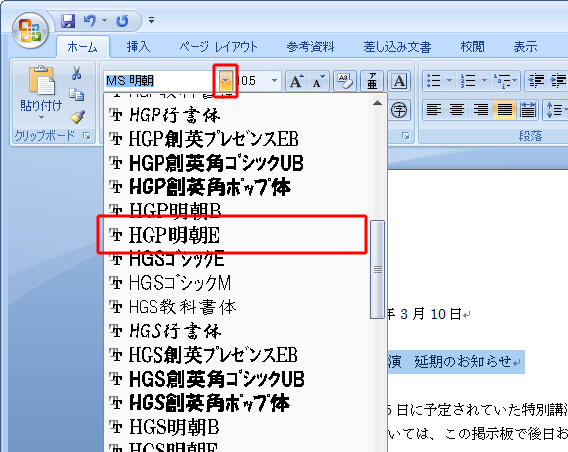The image size is (568, 452).
Task: Click the MS 明朝 font name field
Action: click(x=161, y=80)
